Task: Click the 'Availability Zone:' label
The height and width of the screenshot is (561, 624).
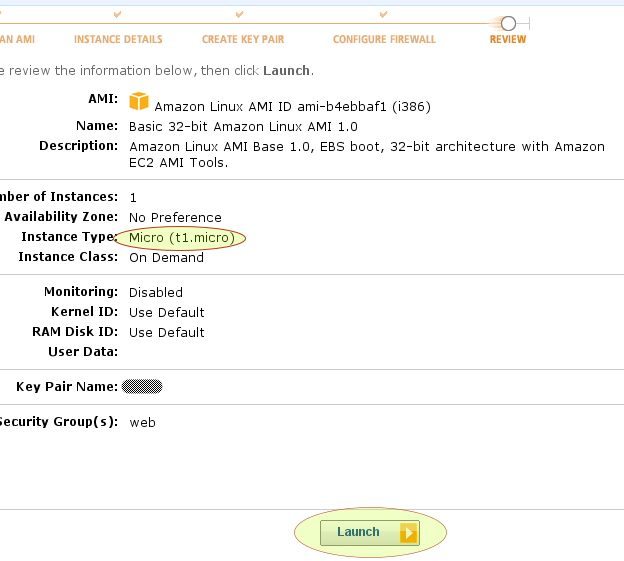Action: (61, 217)
